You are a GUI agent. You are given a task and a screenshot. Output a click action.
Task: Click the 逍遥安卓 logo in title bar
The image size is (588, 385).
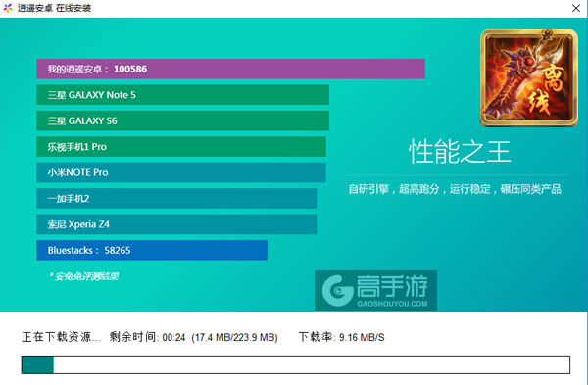[x=8, y=8]
